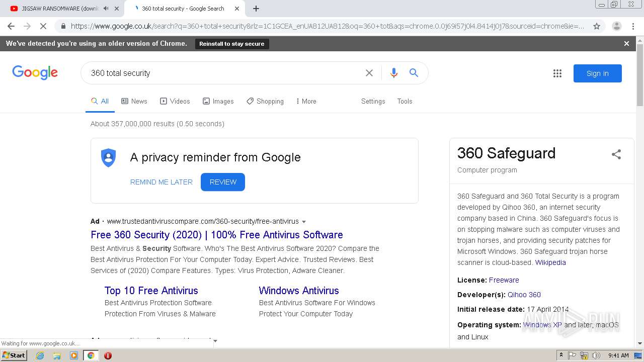
Task: View site security lock icon in address bar
Action: pos(63,26)
